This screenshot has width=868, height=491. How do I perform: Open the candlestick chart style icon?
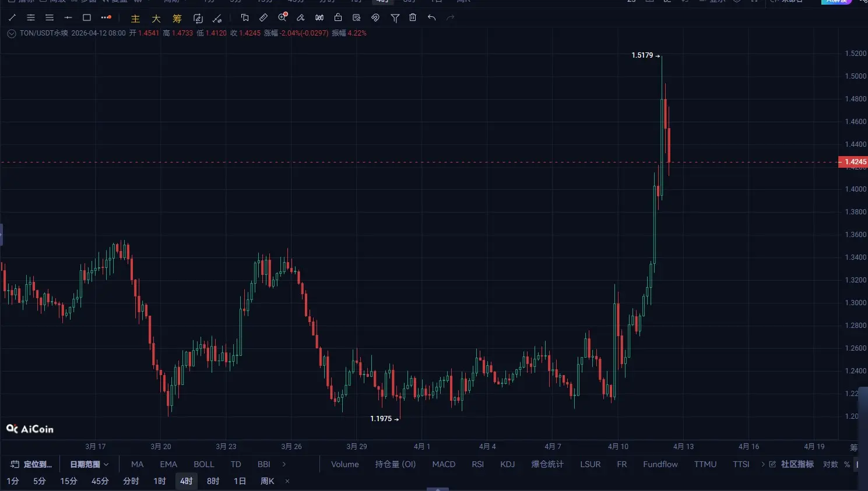pyautogui.click(x=319, y=17)
